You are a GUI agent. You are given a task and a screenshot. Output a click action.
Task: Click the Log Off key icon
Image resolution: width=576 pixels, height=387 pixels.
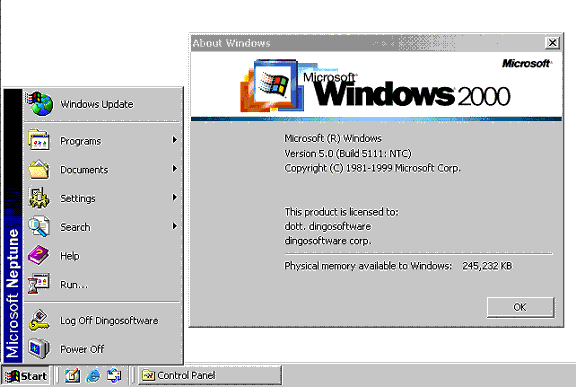(x=39, y=320)
